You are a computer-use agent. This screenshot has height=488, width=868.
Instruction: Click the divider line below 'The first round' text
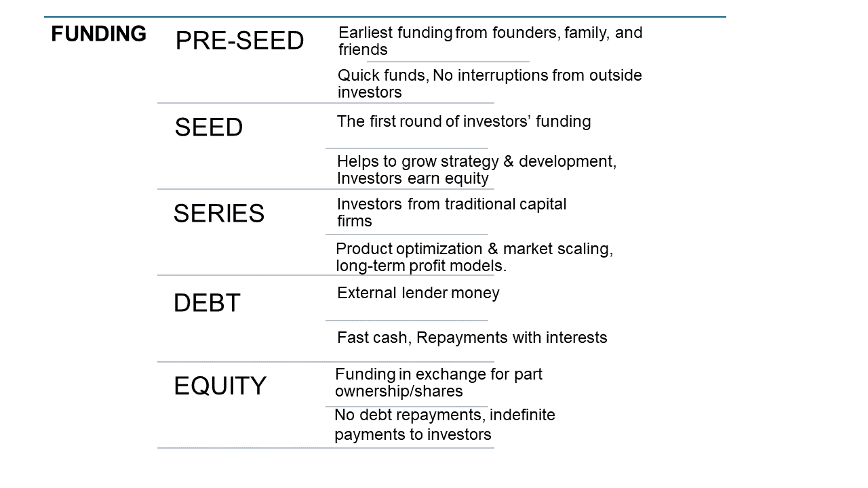coord(407,148)
